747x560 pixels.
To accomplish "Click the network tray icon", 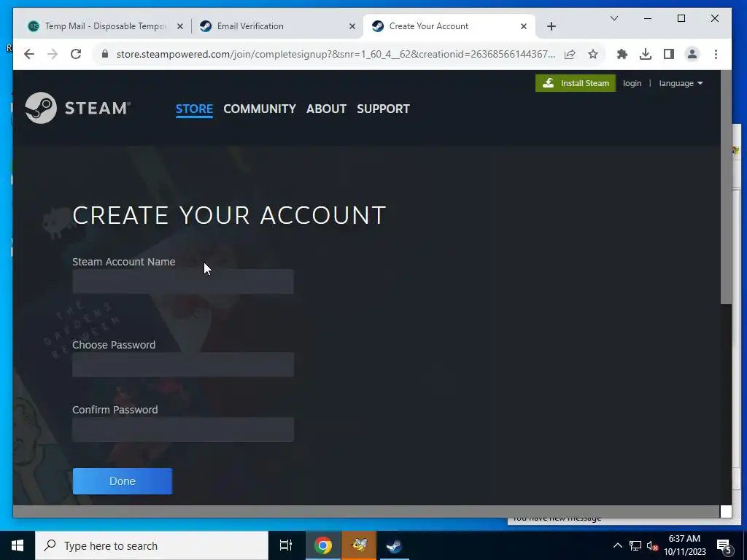I will 635,545.
